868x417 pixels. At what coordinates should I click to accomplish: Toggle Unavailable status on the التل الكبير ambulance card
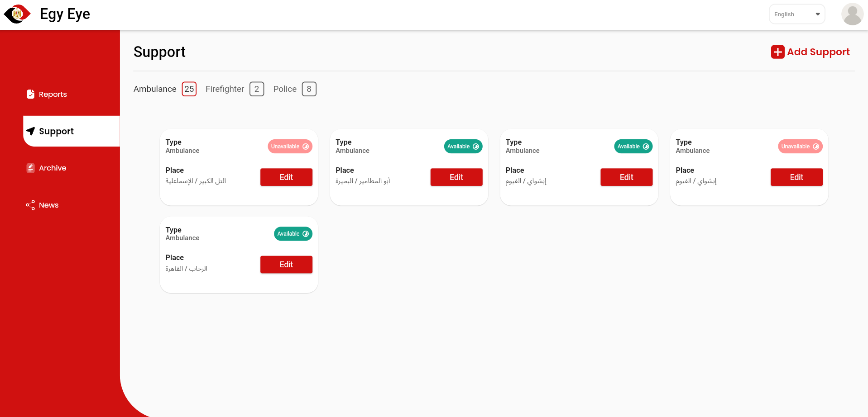pos(290,146)
